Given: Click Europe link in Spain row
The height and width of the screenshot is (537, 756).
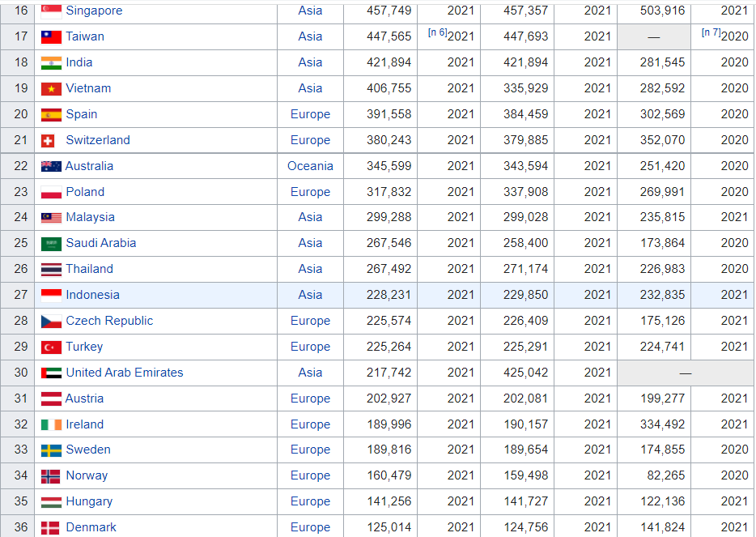Looking at the screenshot, I should coord(310,114).
